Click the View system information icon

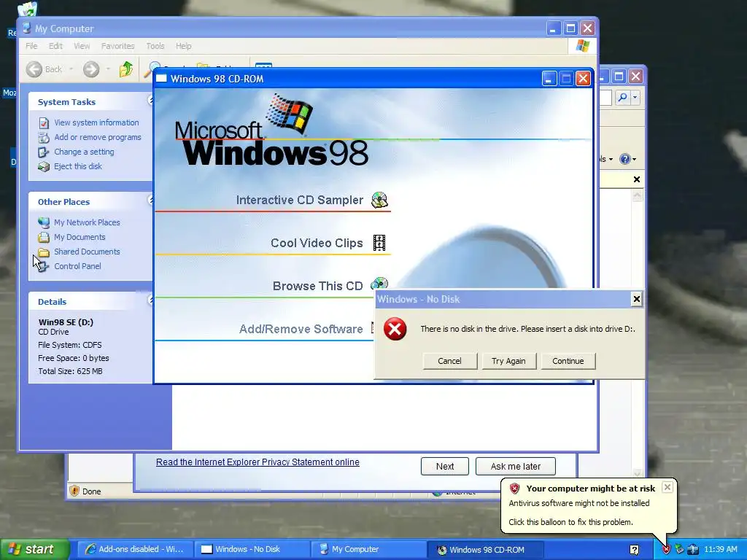click(x=44, y=122)
